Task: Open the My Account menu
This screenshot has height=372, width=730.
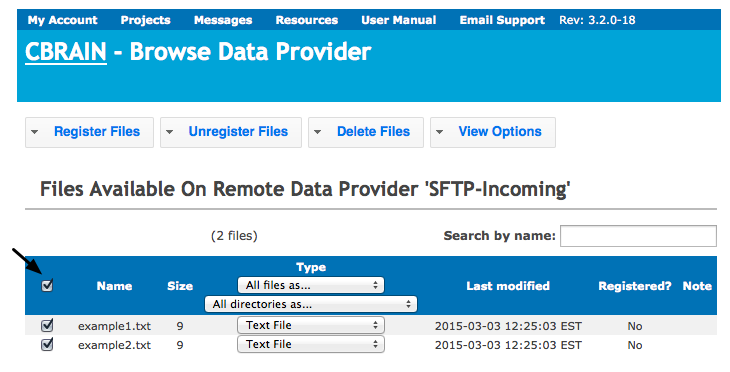Action: (62, 20)
